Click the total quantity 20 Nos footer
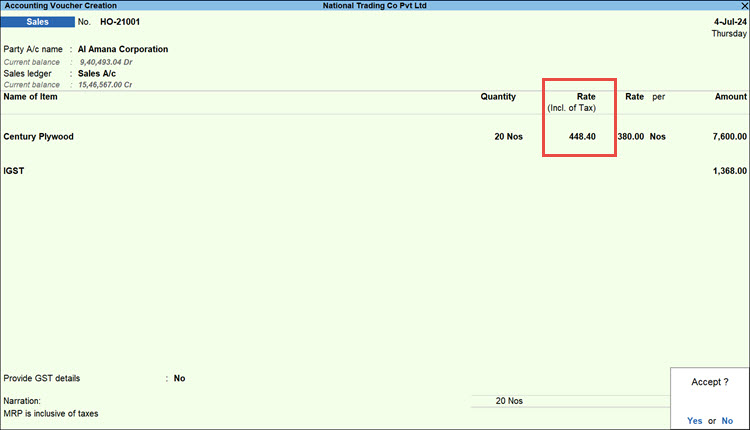 point(509,401)
